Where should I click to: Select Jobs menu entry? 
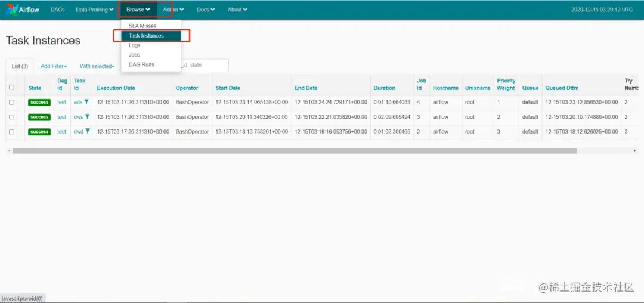click(151, 55)
